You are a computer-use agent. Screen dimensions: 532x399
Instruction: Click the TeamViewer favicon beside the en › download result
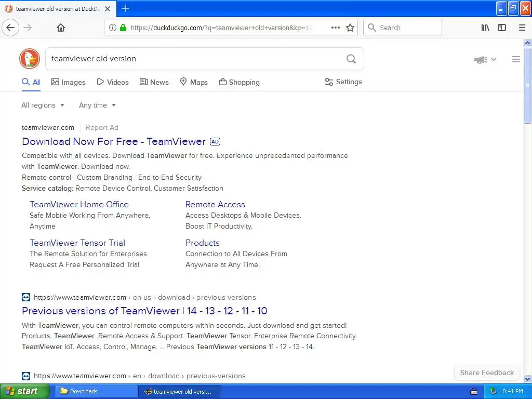(26, 376)
